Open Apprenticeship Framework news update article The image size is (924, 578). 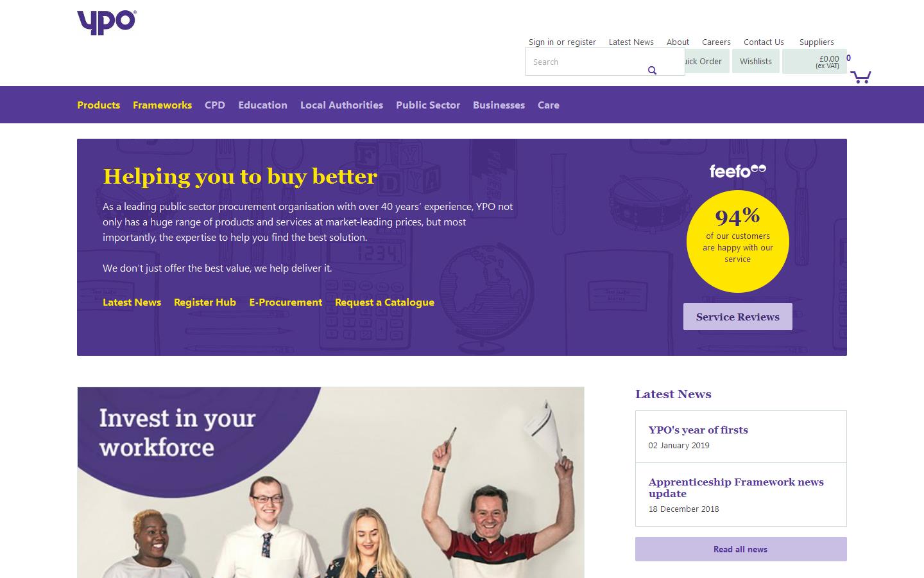click(x=736, y=487)
